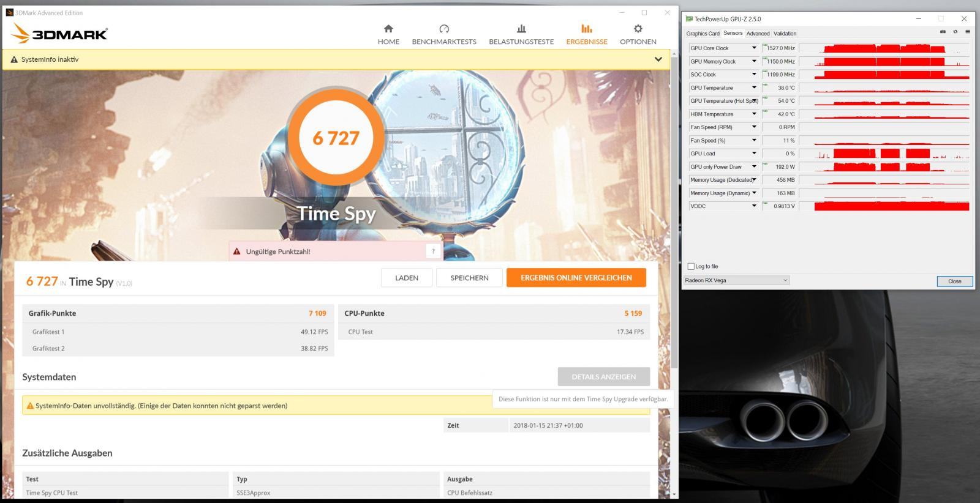Click the Zeit timestamp value

[548, 425]
